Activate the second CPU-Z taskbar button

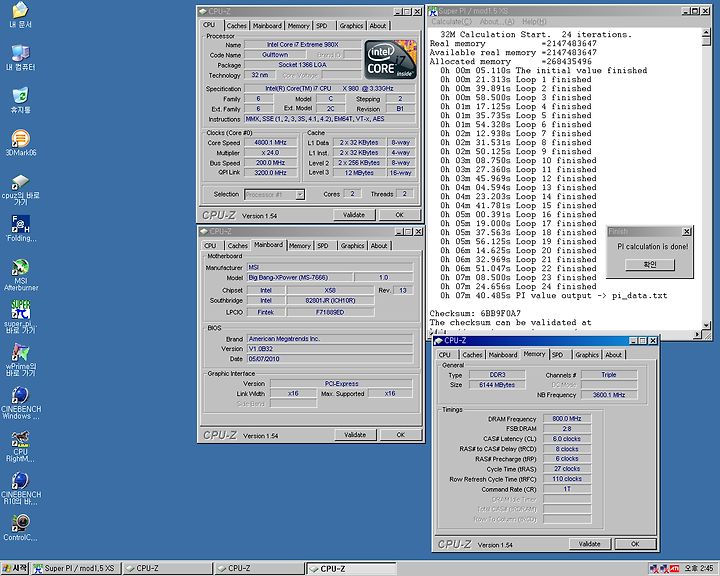click(x=259, y=568)
